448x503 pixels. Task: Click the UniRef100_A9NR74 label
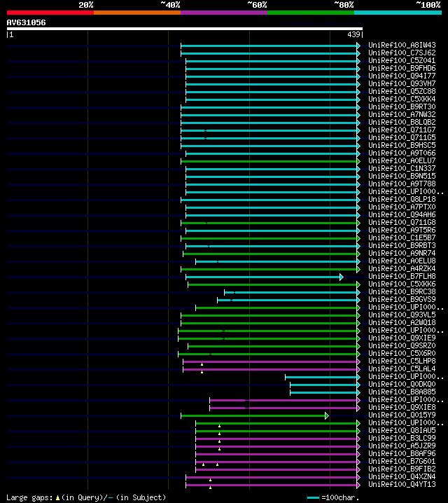pos(402,253)
